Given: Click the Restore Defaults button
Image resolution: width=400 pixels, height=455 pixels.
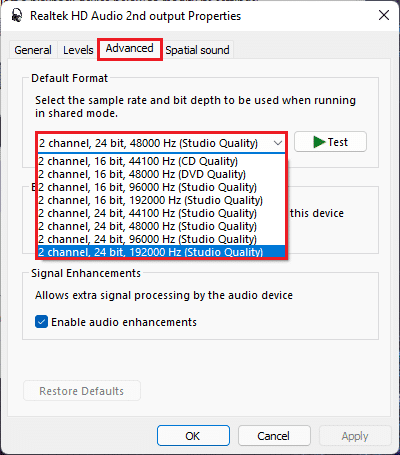Looking at the screenshot, I should coord(82,391).
